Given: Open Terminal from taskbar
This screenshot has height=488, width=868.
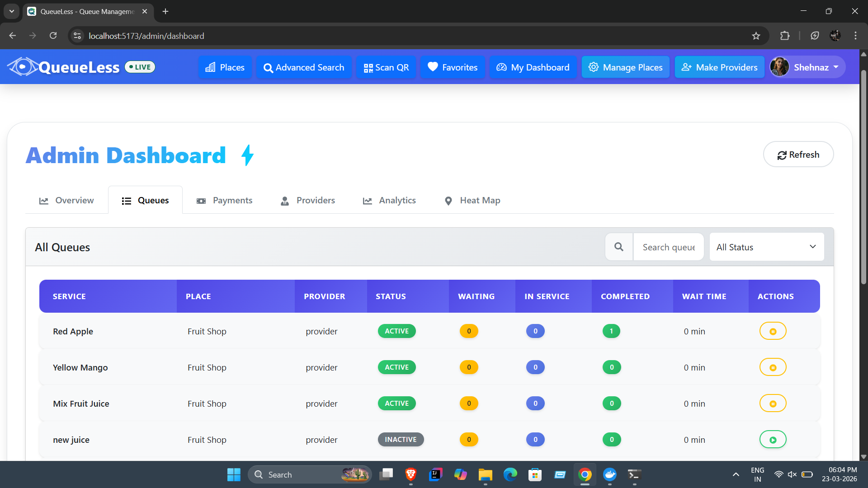Looking at the screenshot, I should (635, 474).
